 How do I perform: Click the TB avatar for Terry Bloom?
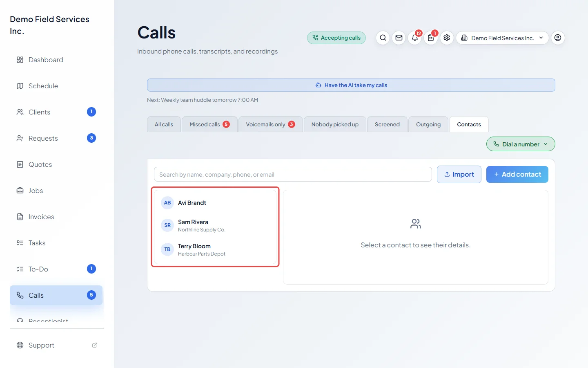tap(167, 249)
